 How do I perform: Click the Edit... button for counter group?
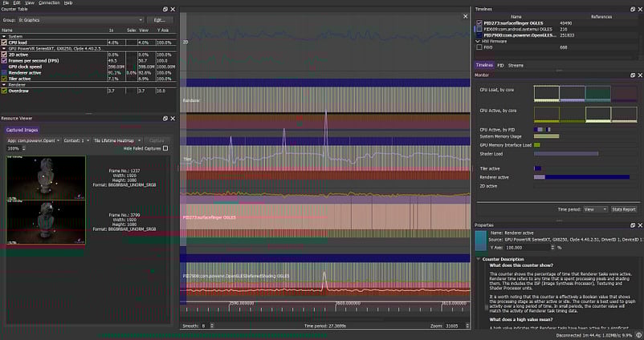pyautogui.click(x=159, y=20)
